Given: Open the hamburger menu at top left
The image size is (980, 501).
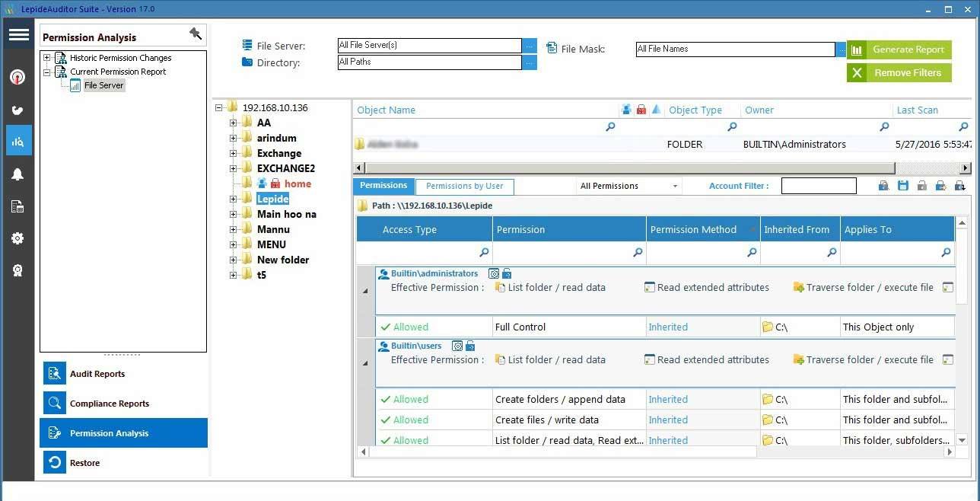Looking at the screenshot, I should (18, 34).
